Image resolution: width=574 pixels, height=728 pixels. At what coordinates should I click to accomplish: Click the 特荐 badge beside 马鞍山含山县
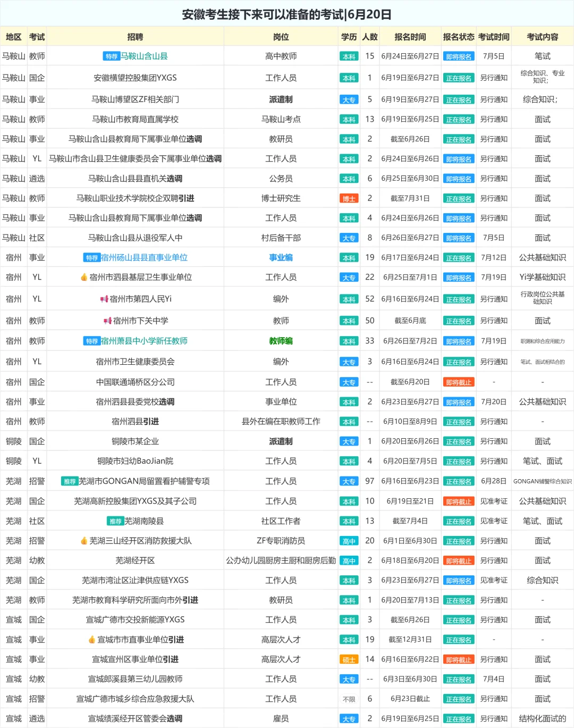[111, 56]
